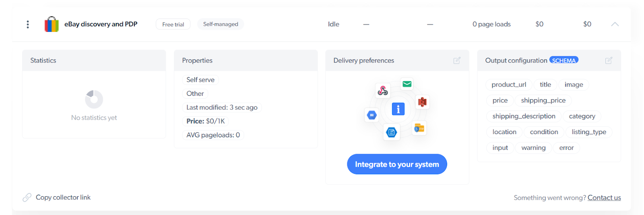
Task: Edit the delivery preferences
Action: (457, 60)
